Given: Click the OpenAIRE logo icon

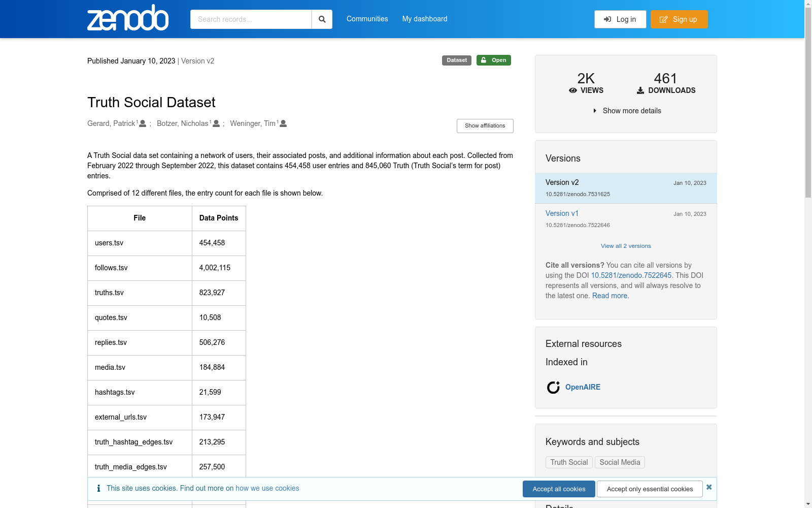Looking at the screenshot, I should (553, 387).
